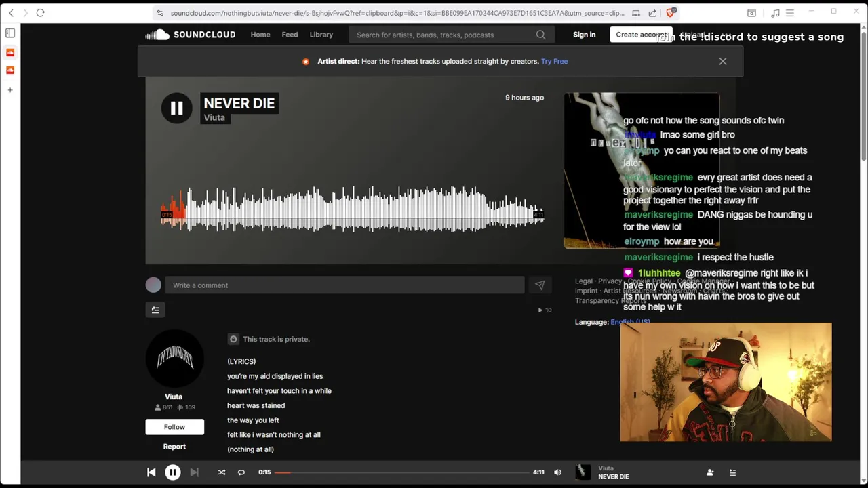Seek on the bottom progress bar
This screenshot has height=488, width=868.
point(401,472)
